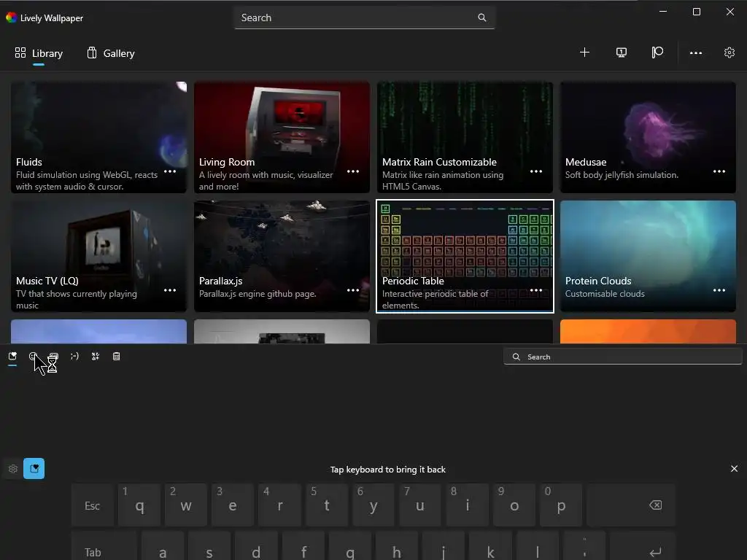Add a new wallpaper with plus icon

[584, 52]
